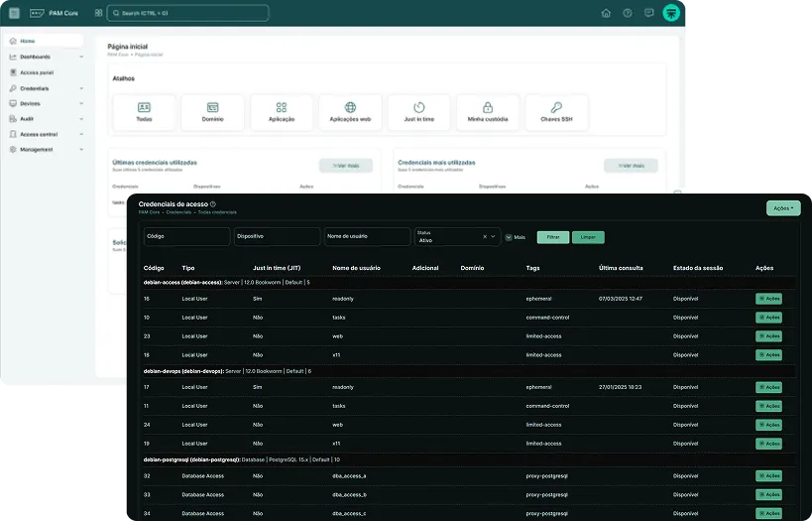Open Ações for credential 24 web
812x521 pixels.
(x=768, y=425)
